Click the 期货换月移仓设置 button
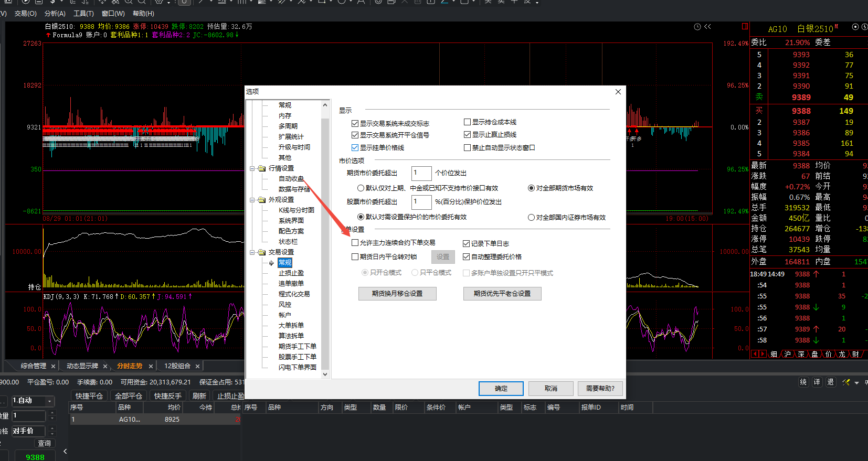The width and height of the screenshot is (868, 461). (x=397, y=294)
